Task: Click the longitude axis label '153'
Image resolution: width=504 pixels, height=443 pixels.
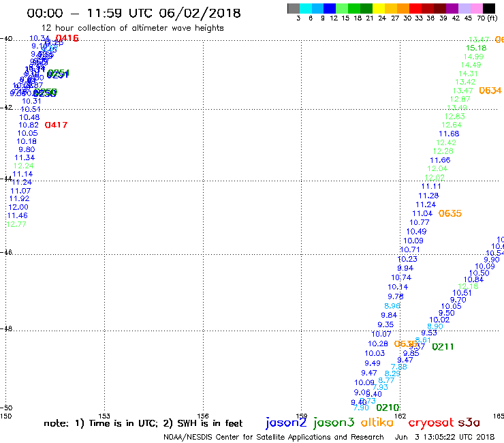Action: pyautogui.click(x=104, y=416)
